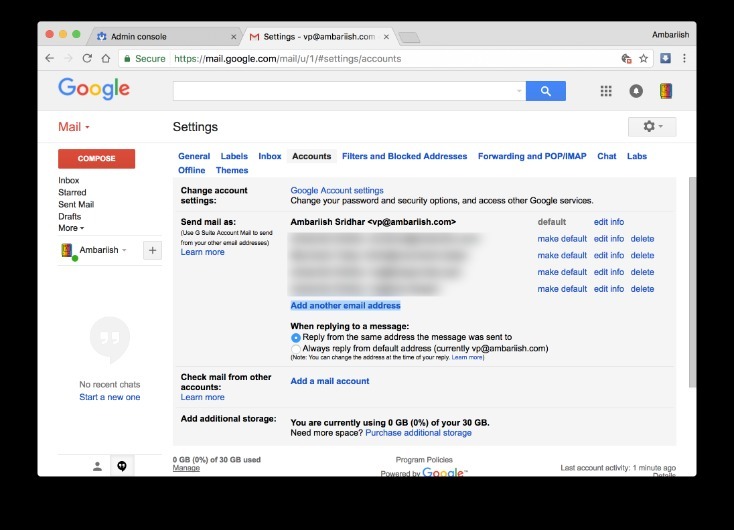The height and width of the screenshot is (530, 734).
Task: Open Program Policies link
Action: (424, 460)
